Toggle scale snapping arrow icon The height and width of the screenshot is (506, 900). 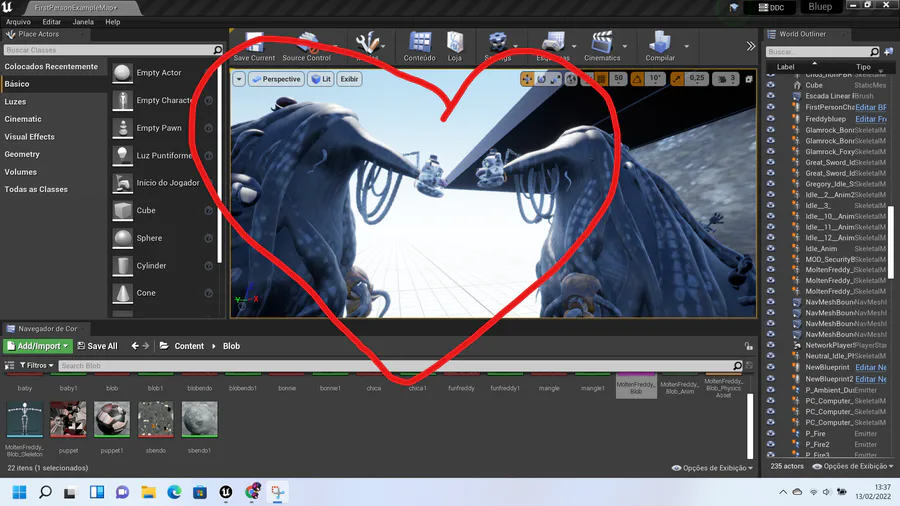coord(677,79)
